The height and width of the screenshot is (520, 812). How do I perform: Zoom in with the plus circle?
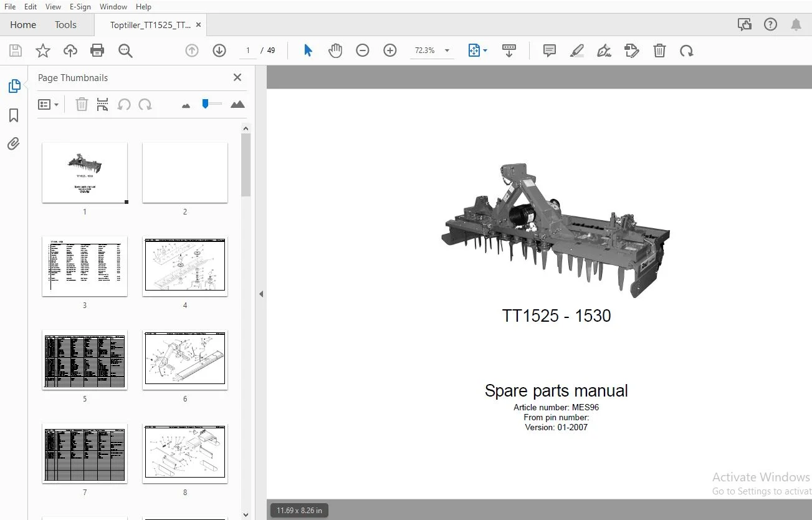point(390,51)
